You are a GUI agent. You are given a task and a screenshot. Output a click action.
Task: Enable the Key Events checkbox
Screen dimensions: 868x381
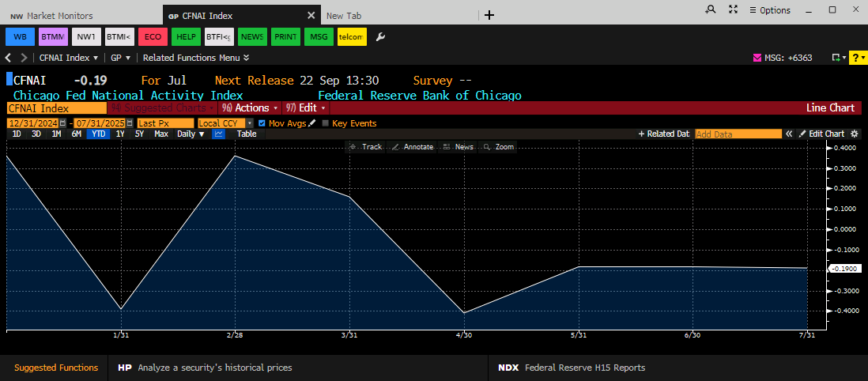click(x=325, y=123)
